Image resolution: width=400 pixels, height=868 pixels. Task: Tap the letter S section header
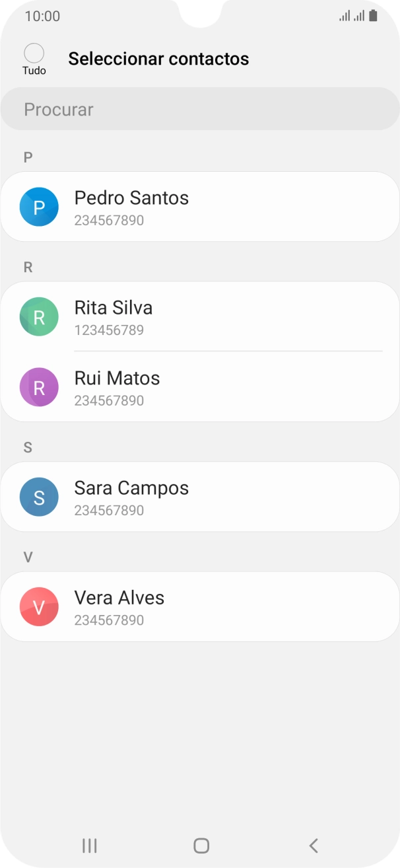pyautogui.click(x=26, y=447)
